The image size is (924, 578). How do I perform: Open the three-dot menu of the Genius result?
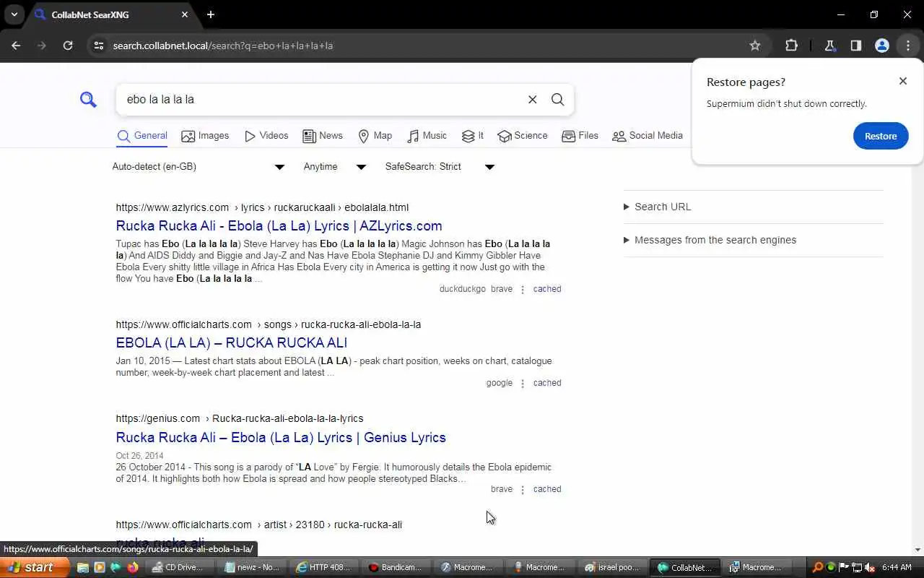tap(523, 490)
